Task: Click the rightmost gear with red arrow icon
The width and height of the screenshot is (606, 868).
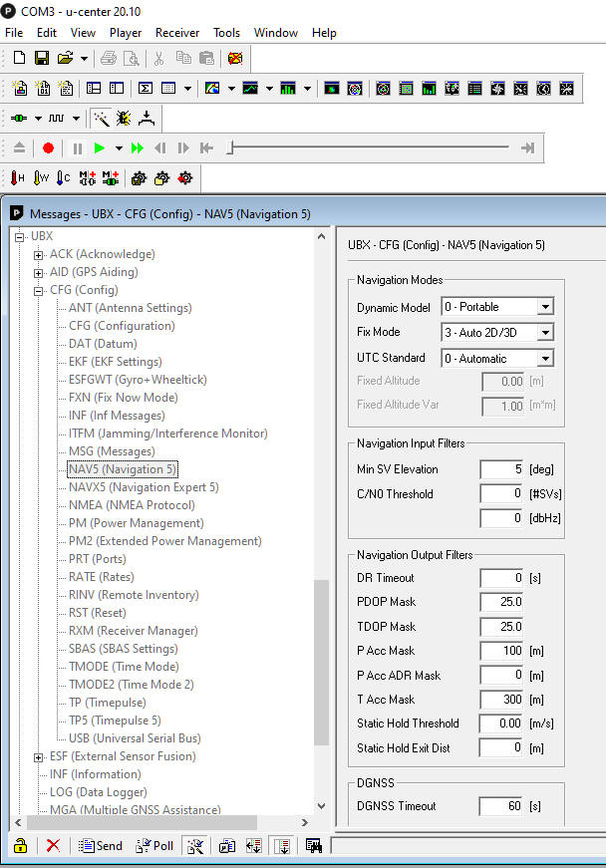Action: [185, 177]
